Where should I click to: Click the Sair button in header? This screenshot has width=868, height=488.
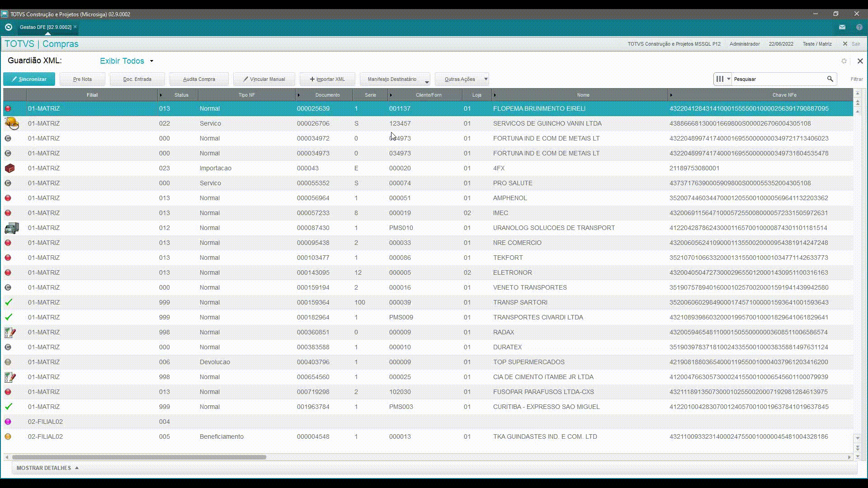click(851, 44)
